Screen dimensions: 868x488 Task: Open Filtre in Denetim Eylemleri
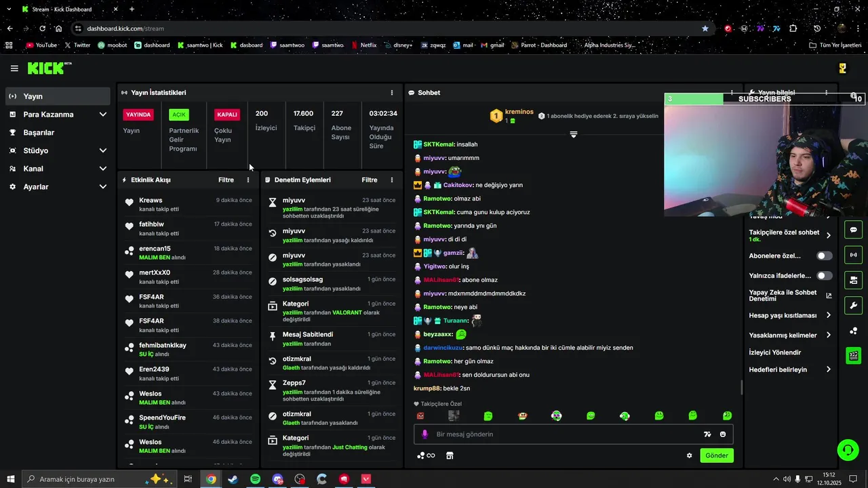pos(370,180)
